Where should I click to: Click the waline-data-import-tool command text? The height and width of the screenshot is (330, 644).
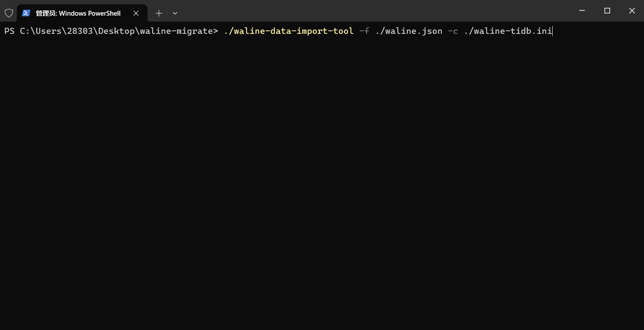(x=289, y=31)
